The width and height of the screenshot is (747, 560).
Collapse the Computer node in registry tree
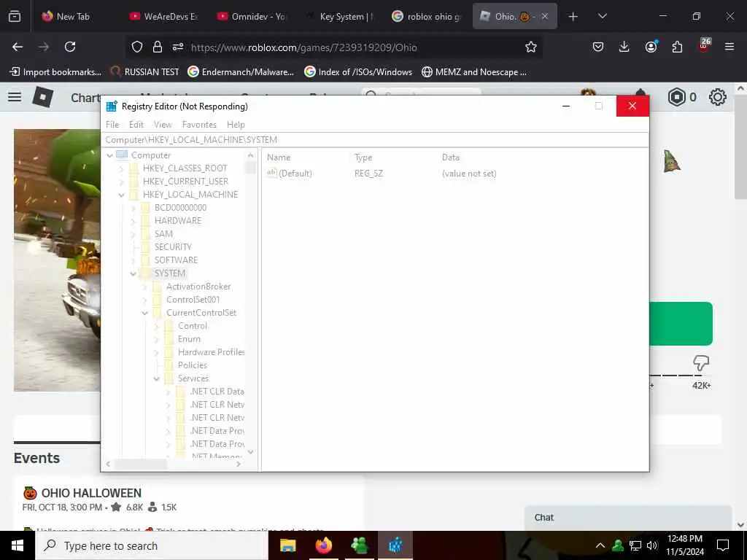tap(109, 155)
